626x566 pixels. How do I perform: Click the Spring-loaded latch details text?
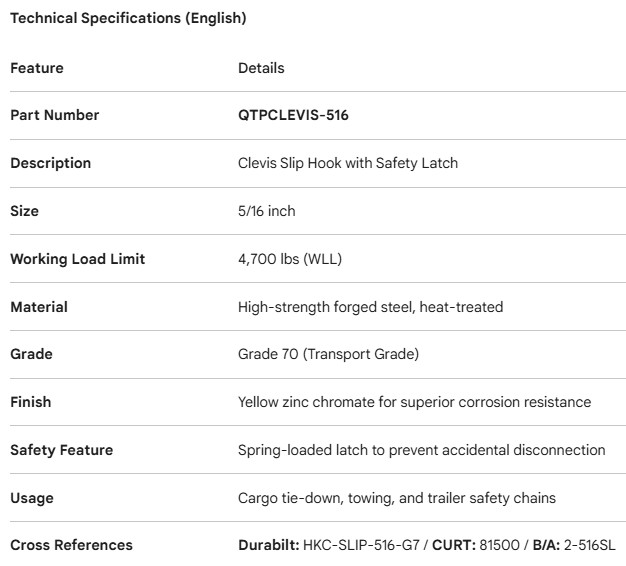[421, 450]
